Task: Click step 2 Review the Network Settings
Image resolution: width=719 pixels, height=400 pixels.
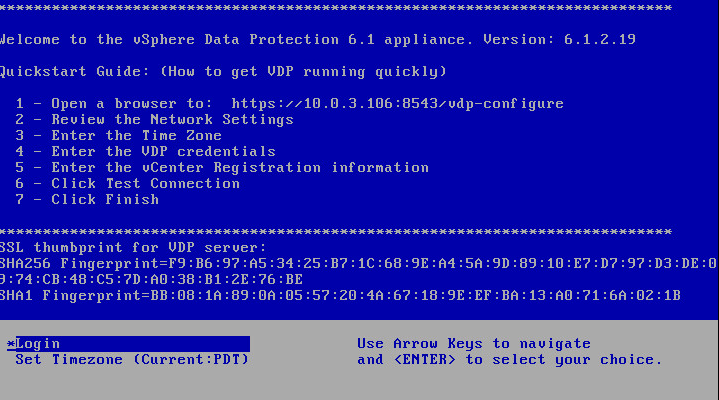Action: click(154, 120)
